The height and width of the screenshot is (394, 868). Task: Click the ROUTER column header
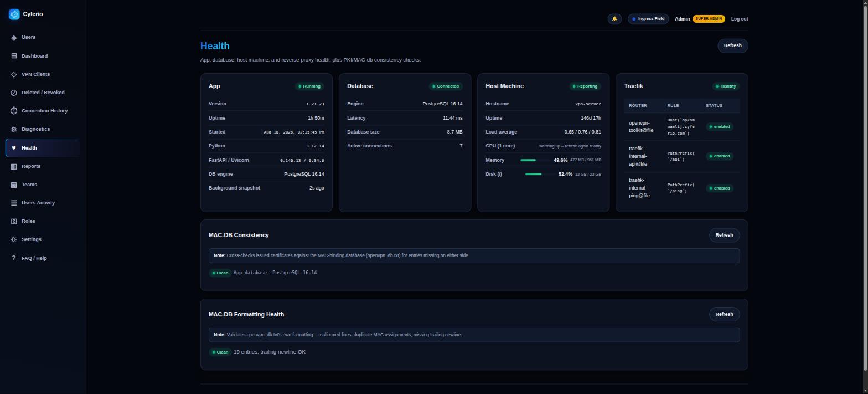[638, 105]
